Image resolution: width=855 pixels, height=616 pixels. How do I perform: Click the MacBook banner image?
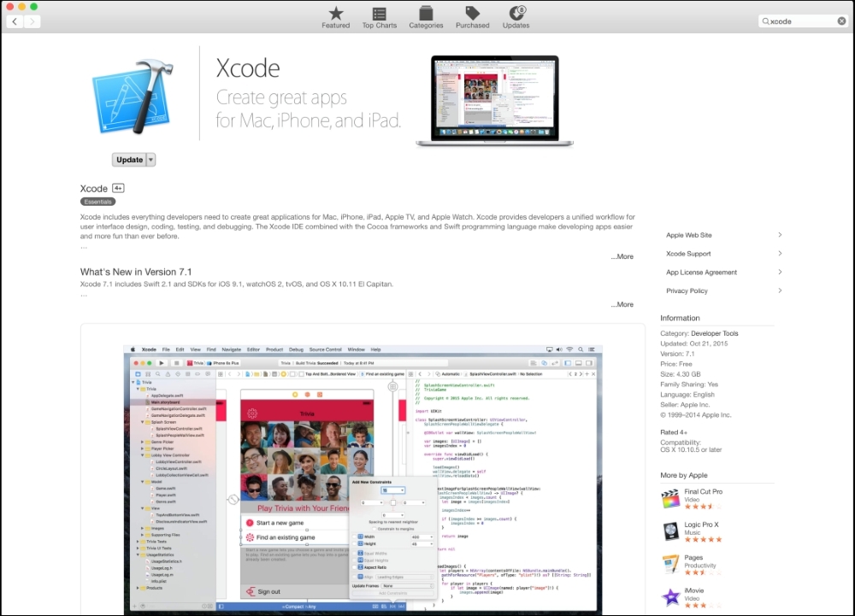[494, 101]
